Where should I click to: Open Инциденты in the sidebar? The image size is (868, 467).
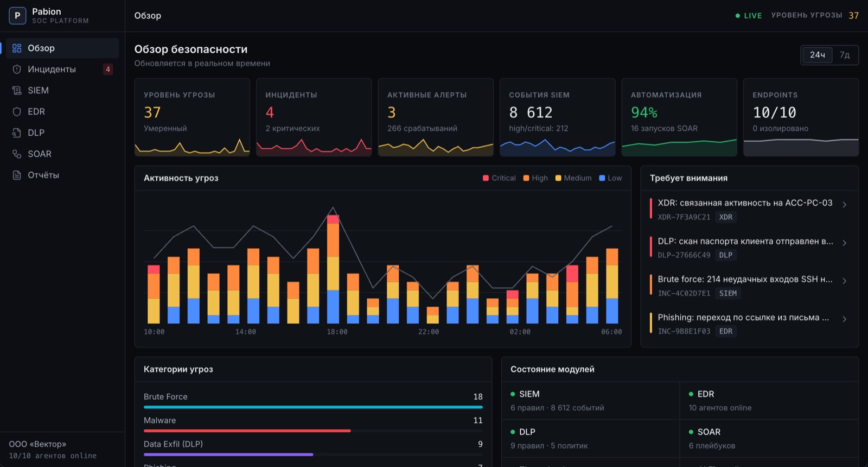[62, 70]
